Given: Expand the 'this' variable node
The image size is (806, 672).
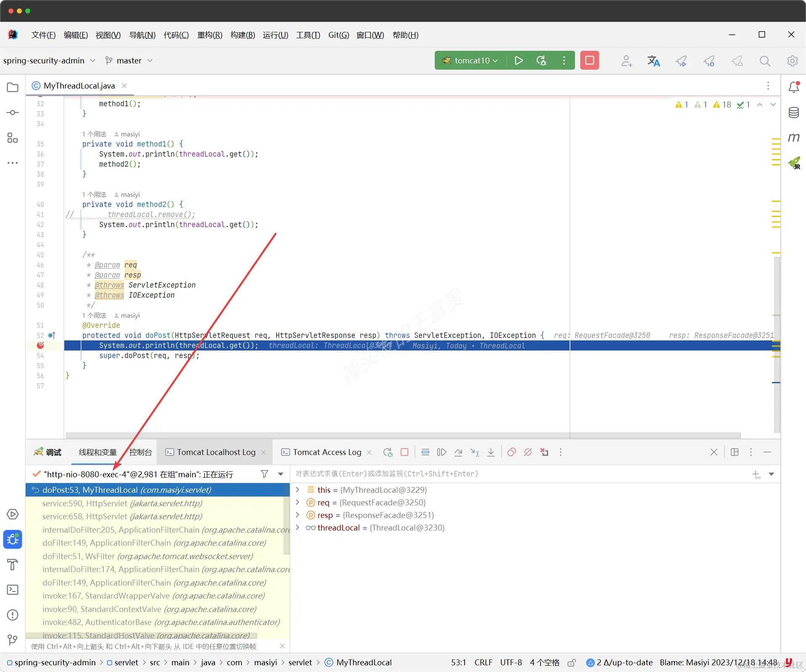Looking at the screenshot, I should (x=297, y=489).
